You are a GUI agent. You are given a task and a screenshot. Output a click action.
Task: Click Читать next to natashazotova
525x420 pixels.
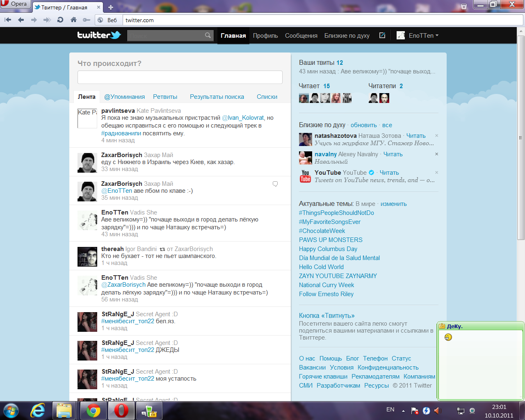coord(416,136)
